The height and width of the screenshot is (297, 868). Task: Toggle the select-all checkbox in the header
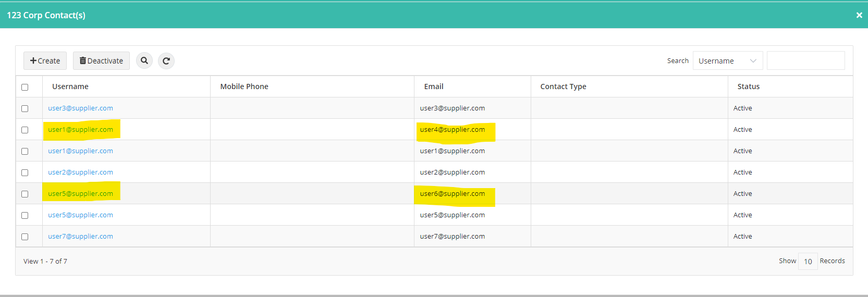point(25,87)
